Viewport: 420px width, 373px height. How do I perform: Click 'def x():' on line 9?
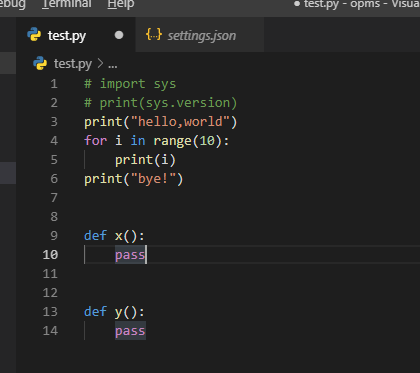click(114, 236)
